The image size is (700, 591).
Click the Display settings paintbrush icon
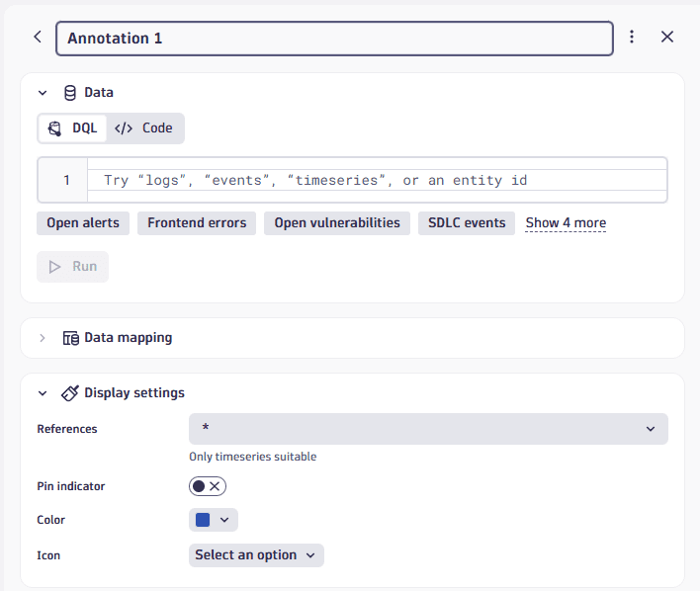[70, 393]
